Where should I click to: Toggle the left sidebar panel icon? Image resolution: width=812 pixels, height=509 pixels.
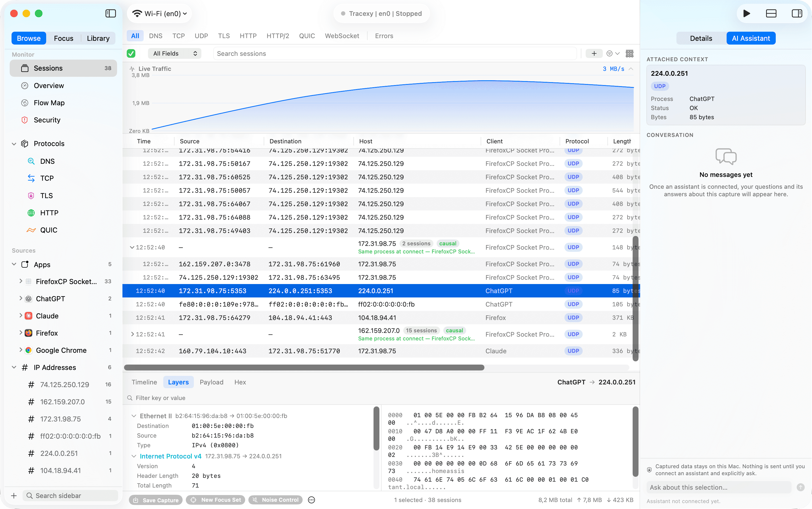pos(110,13)
